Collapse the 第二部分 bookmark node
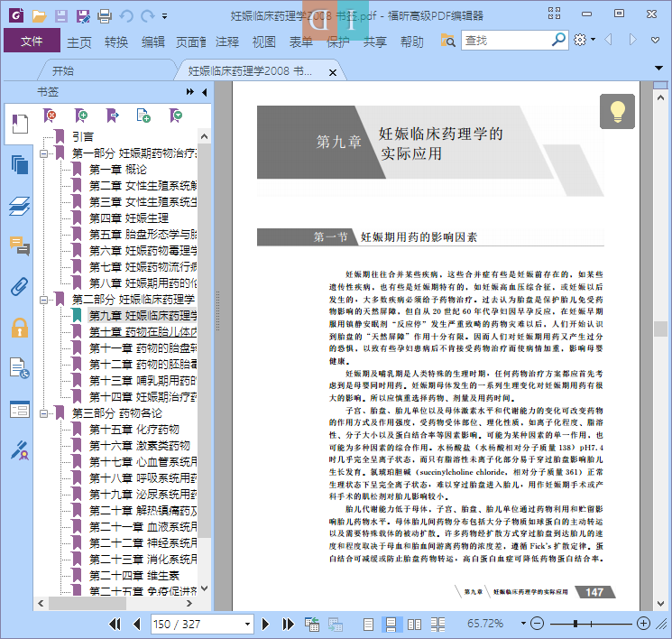 point(43,300)
